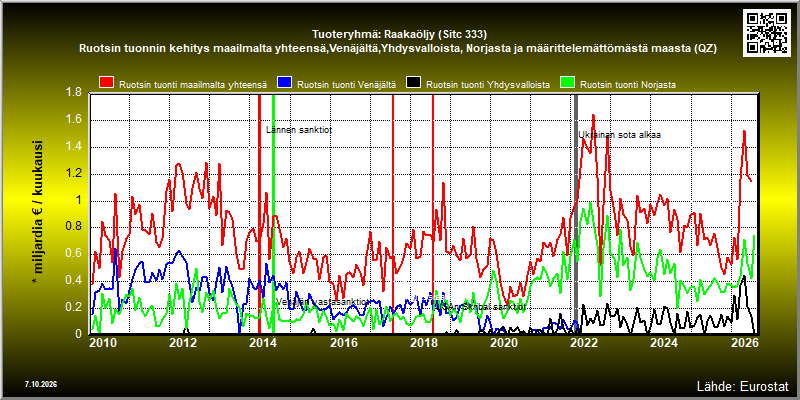Viewport: 800px width, 400px height.
Task: Click x-axis label 2026
Action: tap(744, 342)
